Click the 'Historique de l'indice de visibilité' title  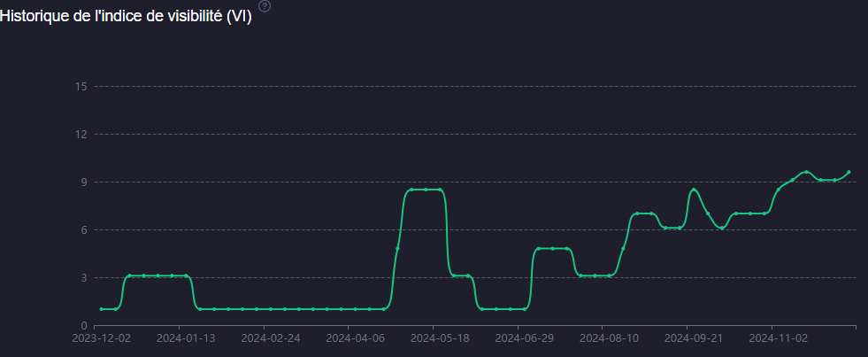tap(127, 18)
